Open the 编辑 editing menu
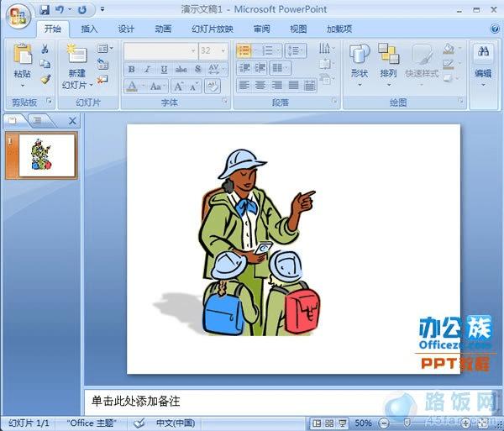 [483, 65]
